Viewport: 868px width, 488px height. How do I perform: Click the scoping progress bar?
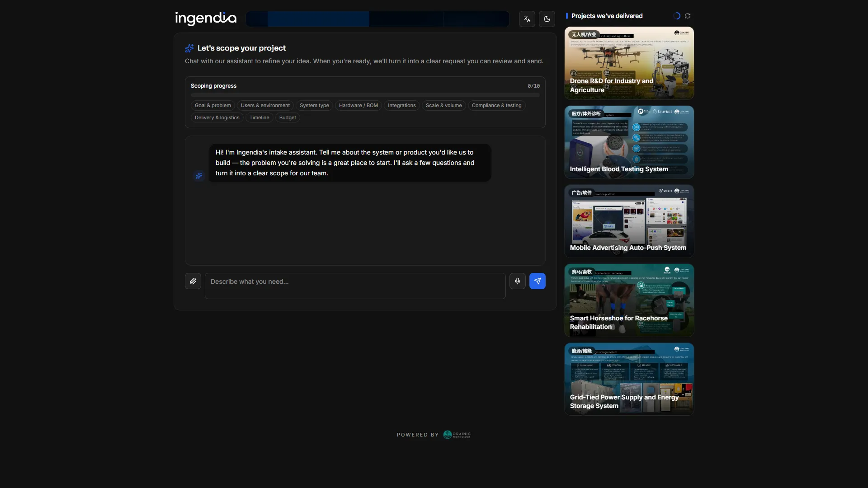(365, 95)
